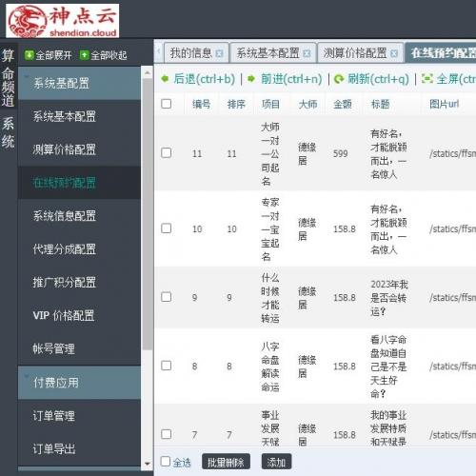476x476 pixels.
Task: Close the 测算价格配置 tab
Action: coord(394,53)
